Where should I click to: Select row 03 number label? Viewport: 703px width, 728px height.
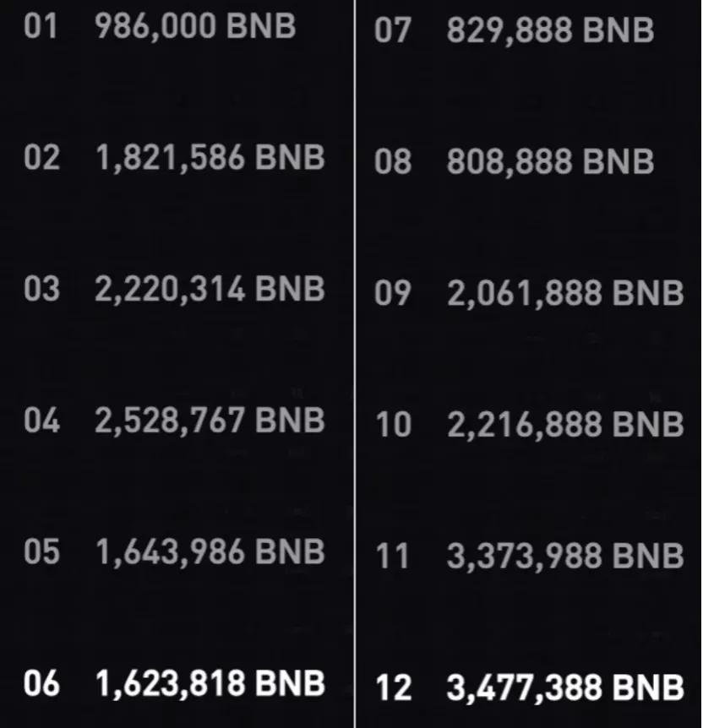(41, 289)
